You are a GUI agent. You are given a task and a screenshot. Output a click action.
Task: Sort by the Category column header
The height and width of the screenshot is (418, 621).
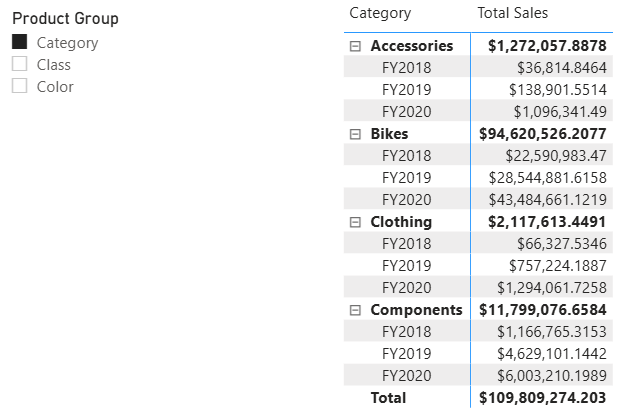(380, 13)
